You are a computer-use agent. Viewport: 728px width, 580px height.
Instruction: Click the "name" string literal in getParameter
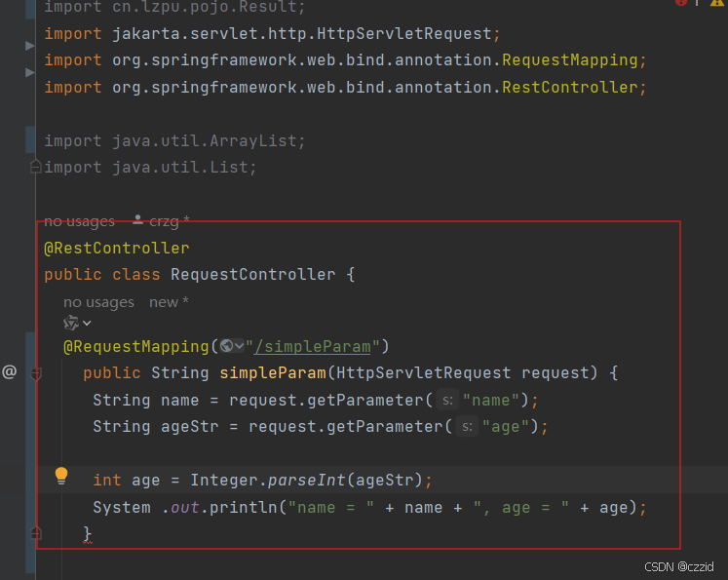(x=491, y=400)
